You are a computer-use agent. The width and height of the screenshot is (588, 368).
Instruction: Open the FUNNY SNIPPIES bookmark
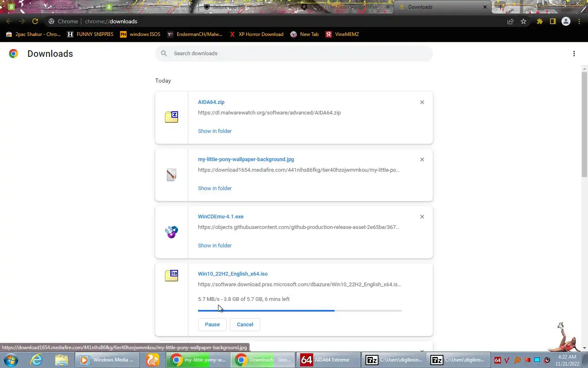point(90,34)
